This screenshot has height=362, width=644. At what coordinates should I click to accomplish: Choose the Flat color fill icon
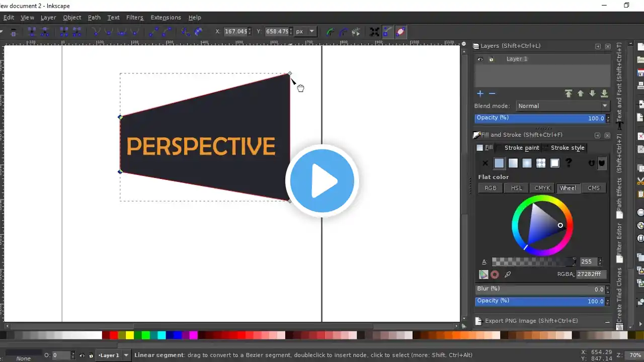(499, 163)
